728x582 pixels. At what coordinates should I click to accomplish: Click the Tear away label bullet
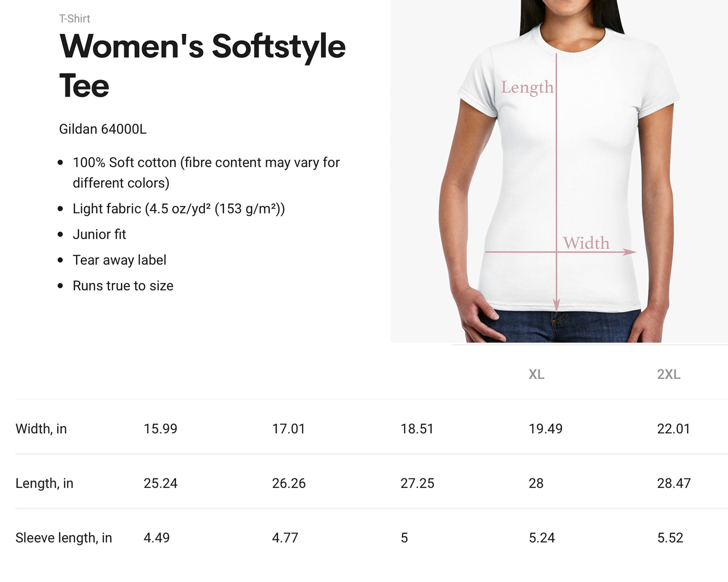tap(119, 260)
